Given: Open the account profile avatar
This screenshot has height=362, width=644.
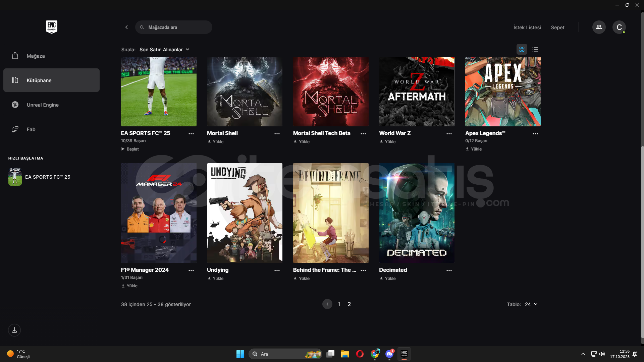Looking at the screenshot, I should [619, 27].
